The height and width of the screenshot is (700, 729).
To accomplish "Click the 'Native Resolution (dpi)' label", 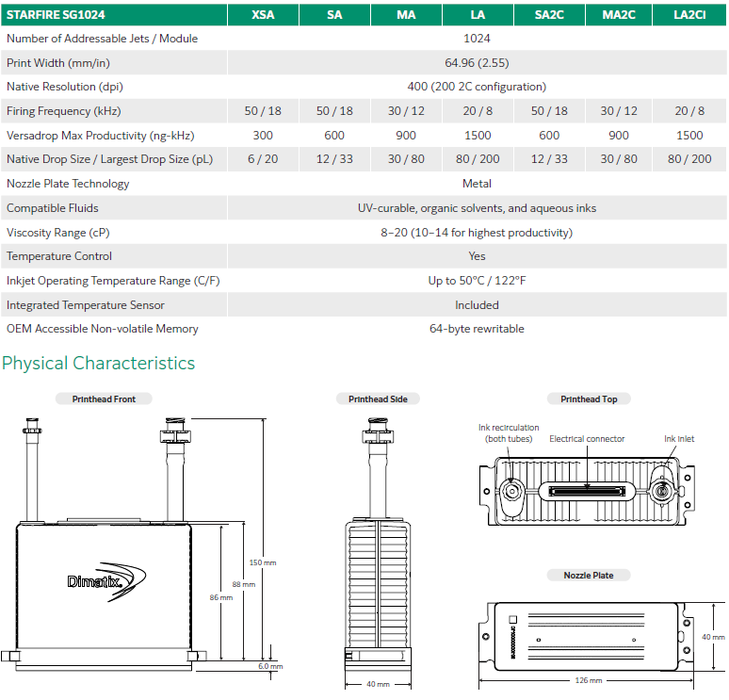I will coord(65,87).
